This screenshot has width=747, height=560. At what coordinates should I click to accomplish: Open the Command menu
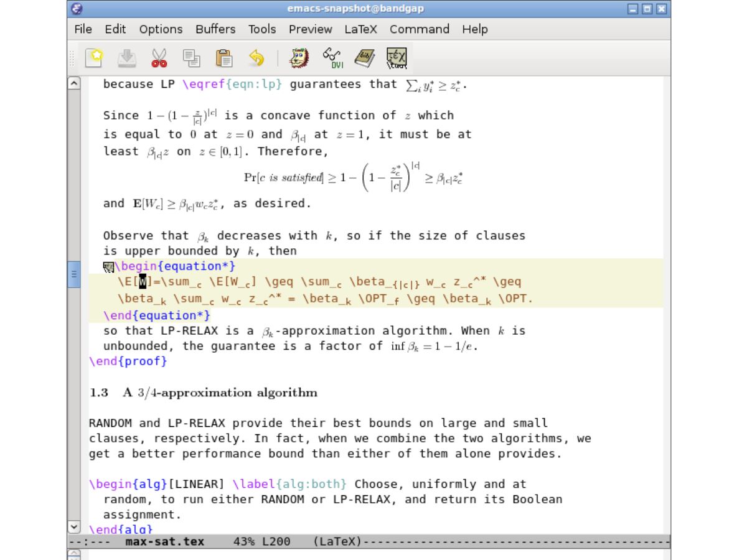coord(420,29)
